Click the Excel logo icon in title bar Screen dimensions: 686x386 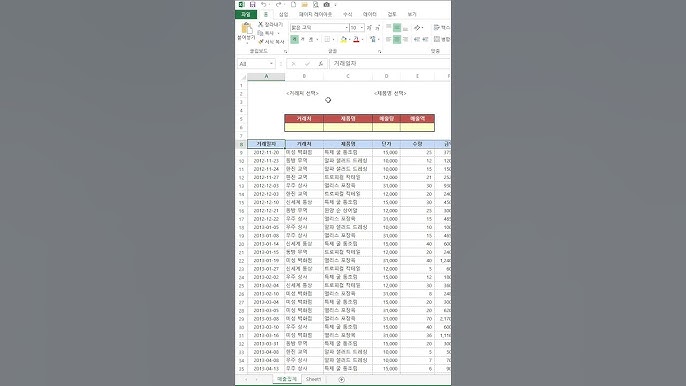tap(242, 4)
